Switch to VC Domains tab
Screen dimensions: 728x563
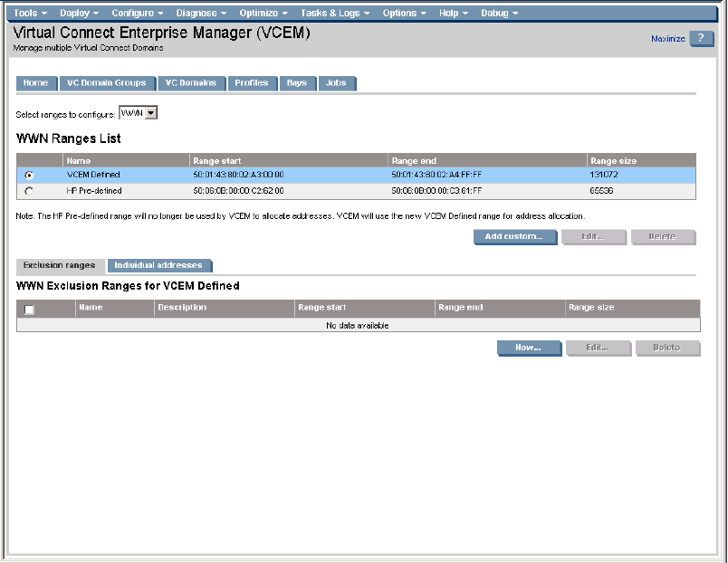pyautogui.click(x=191, y=83)
